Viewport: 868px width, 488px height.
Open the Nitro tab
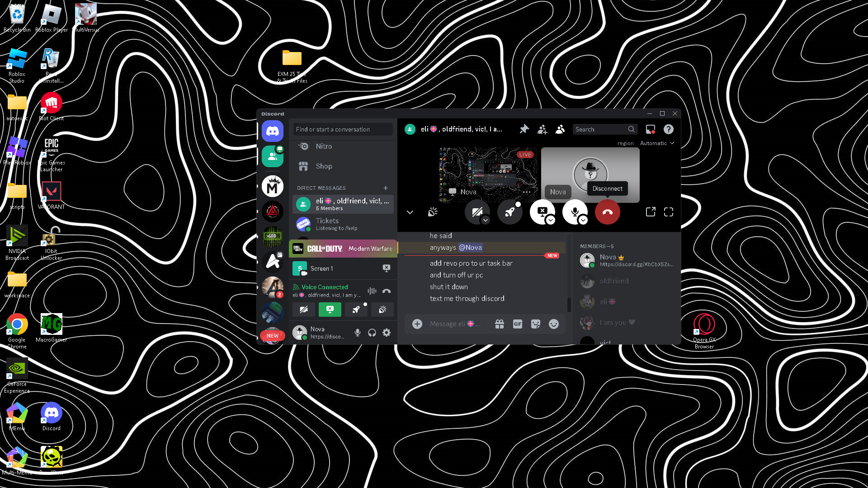pos(323,146)
